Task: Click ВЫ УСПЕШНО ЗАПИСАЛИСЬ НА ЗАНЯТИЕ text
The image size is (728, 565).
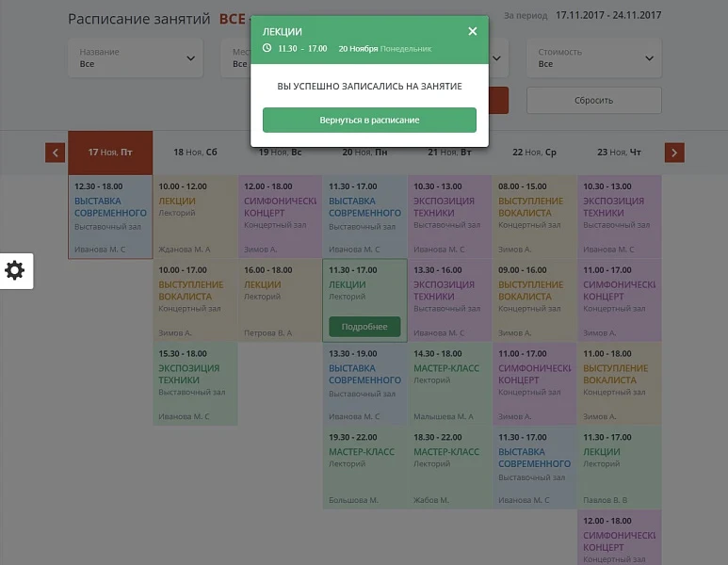Action: tap(369, 87)
